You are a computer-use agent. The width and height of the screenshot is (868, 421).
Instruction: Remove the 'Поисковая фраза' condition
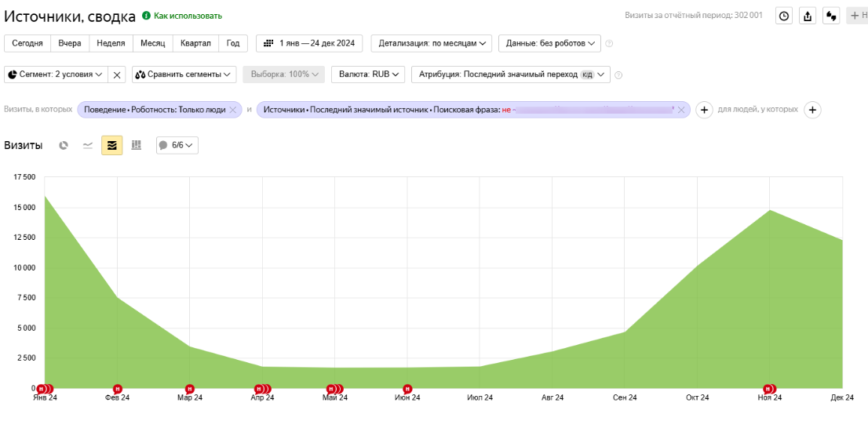pos(681,110)
